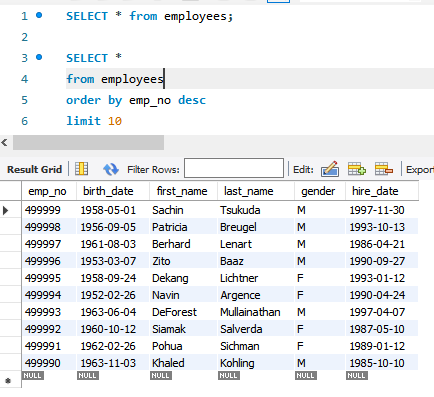Viewport: 434px width, 397px height.
Task: Refresh the result grid data
Action: pos(111,169)
